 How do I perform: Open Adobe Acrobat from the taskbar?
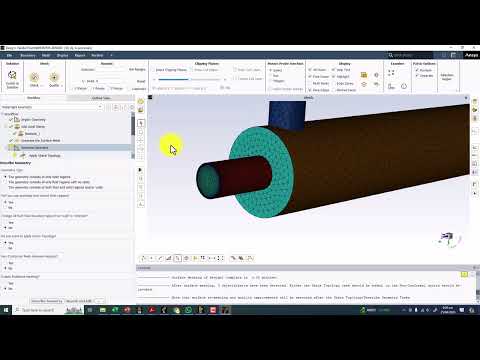coord(152,310)
